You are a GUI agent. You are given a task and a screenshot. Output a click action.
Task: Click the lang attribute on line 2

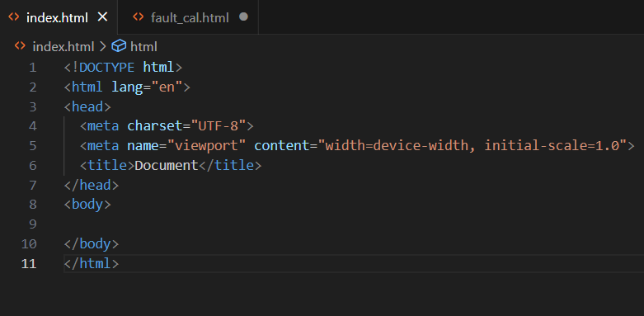(127, 87)
